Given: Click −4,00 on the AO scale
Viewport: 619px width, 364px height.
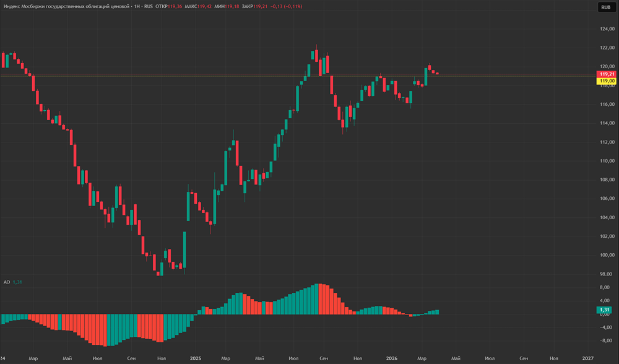Looking at the screenshot, I should (x=605, y=327).
